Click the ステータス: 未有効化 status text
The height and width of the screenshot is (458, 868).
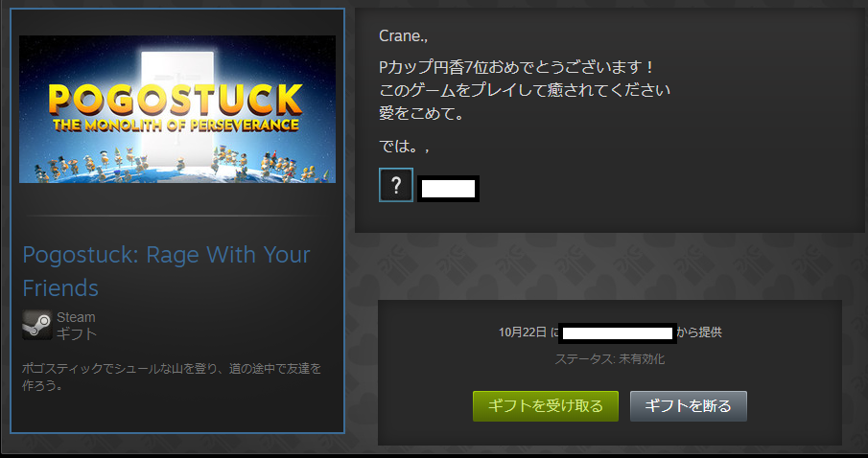pos(609,359)
